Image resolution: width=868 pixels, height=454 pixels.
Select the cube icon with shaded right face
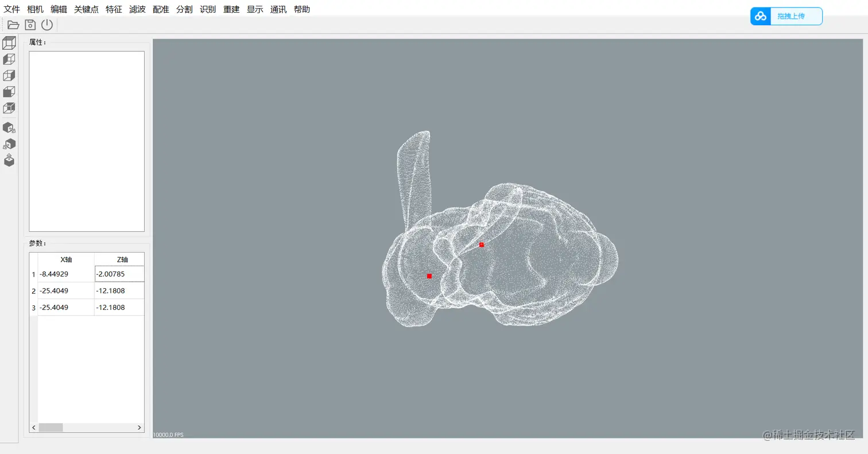(x=9, y=75)
